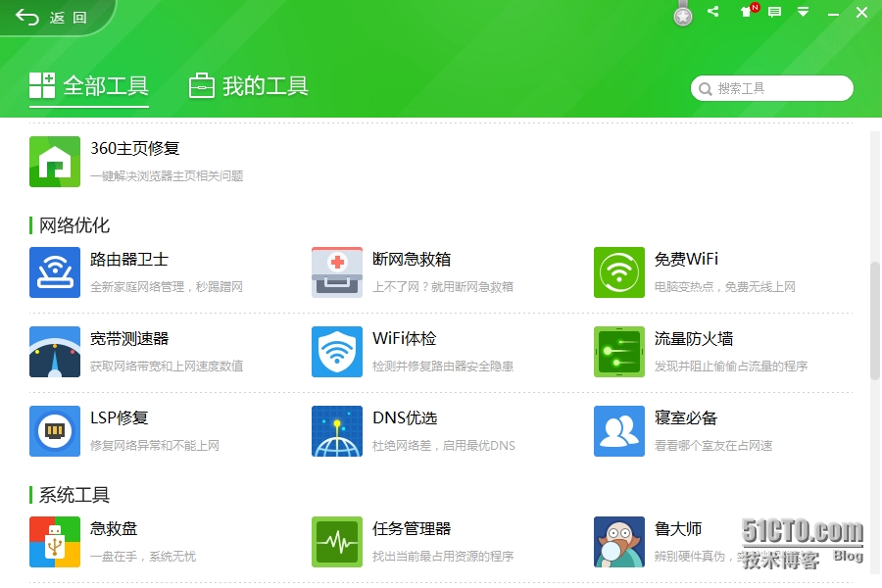
Task: Launch the 任务管理器 pulse icon
Action: 337,542
